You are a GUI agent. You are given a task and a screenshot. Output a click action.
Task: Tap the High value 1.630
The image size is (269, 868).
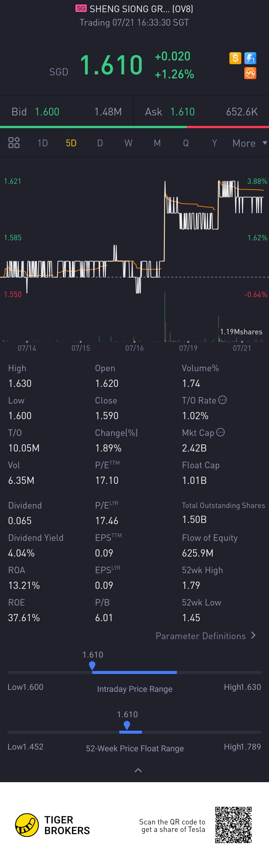click(20, 383)
